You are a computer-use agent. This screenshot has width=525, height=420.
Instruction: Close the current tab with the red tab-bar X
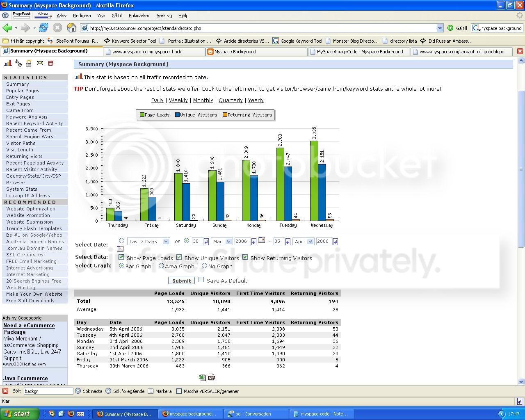[x=520, y=51]
